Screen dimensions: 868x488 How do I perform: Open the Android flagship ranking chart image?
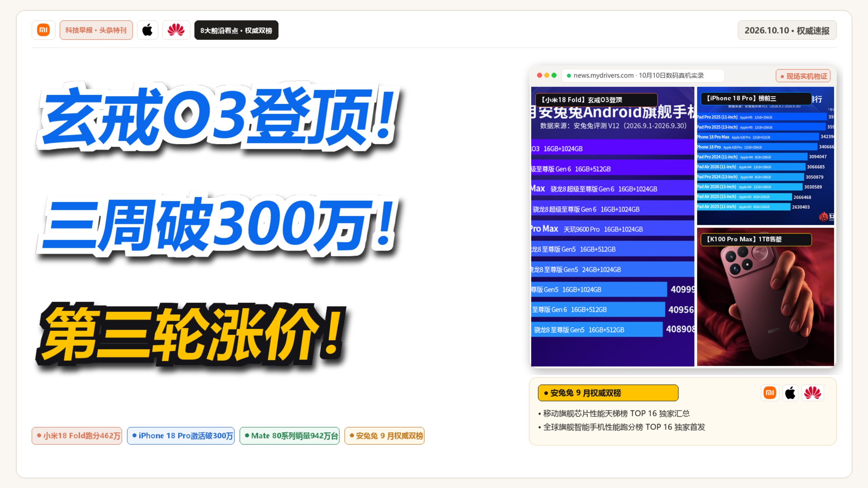[613, 226]
